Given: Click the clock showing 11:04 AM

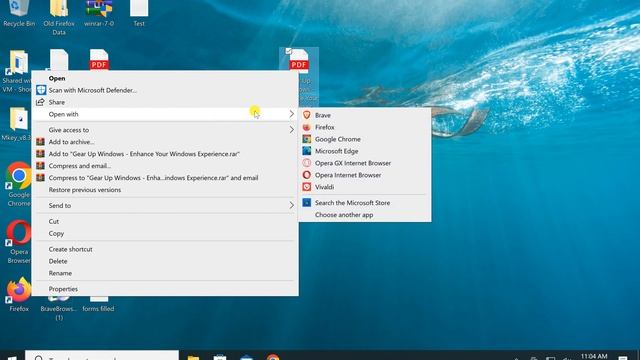Looking at the screenshot, I should click(594, 356).
